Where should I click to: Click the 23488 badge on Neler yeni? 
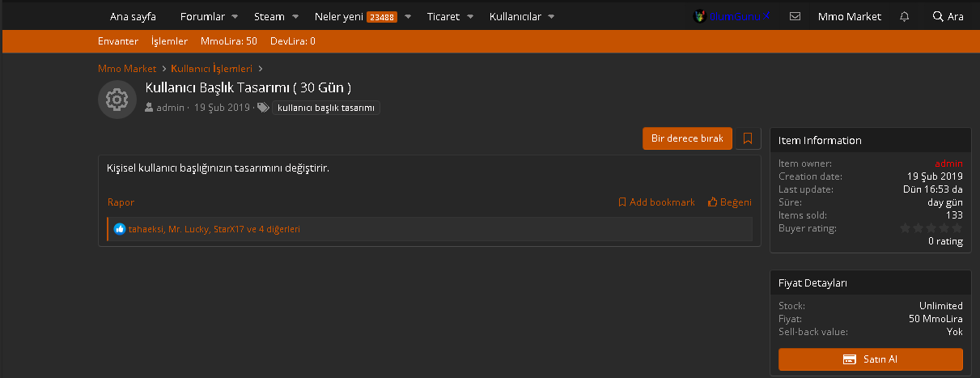(382, 17)
